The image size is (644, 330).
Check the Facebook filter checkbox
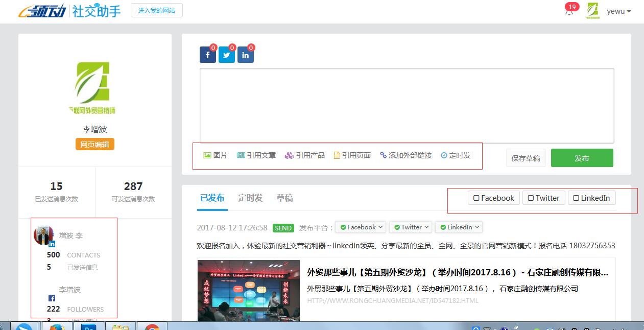coord(476,198)
